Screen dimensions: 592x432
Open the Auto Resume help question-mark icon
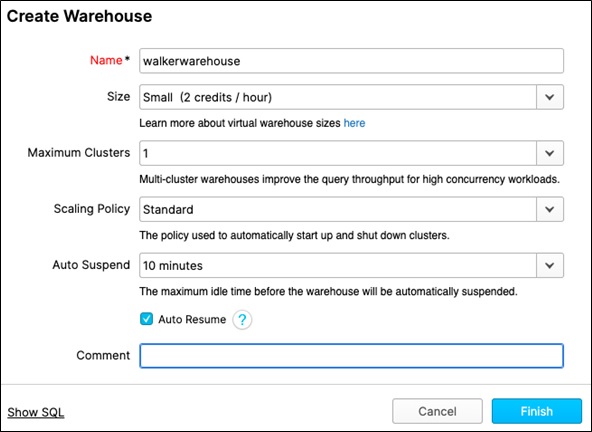click(x=242, y=320)
